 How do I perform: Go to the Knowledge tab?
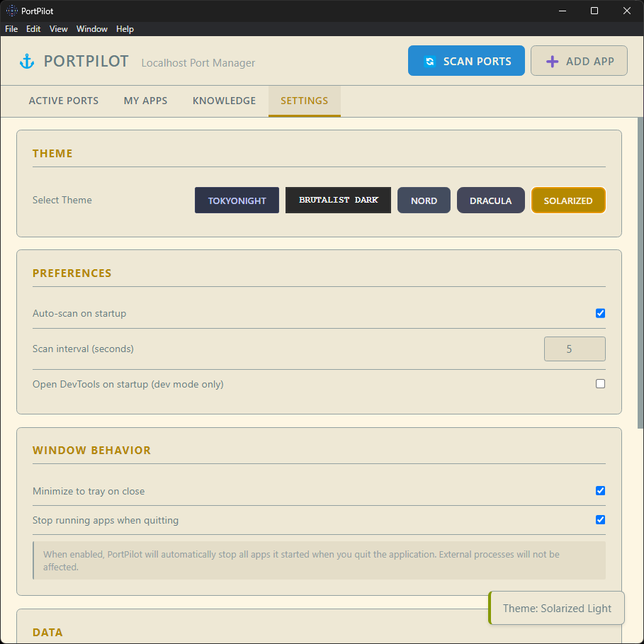tap(224, 101)
